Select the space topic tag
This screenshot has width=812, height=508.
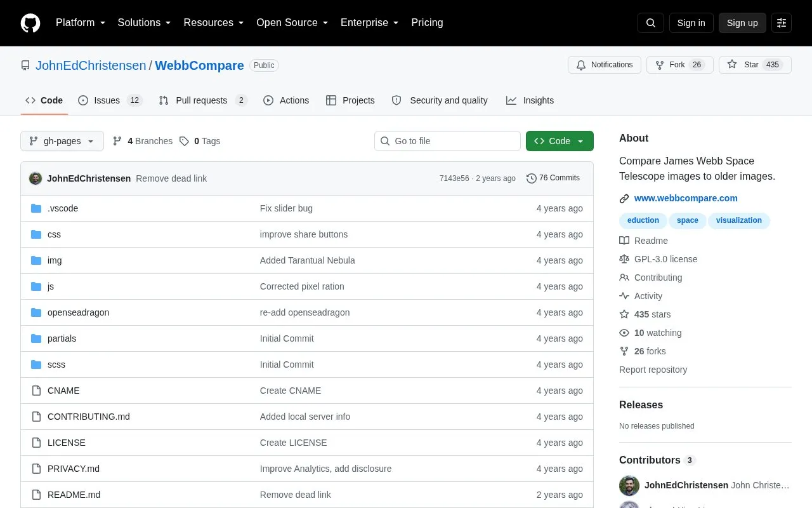[687, 220]
